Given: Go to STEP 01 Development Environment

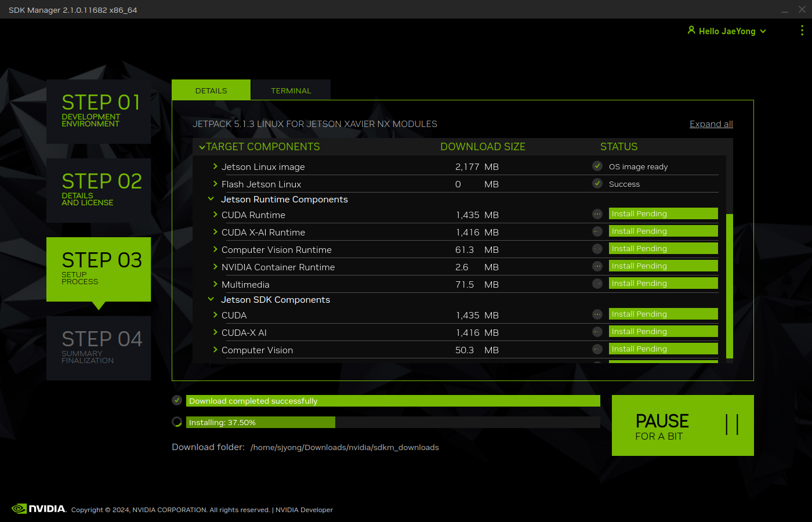Looking at the screenshot, I should (99, 111).
